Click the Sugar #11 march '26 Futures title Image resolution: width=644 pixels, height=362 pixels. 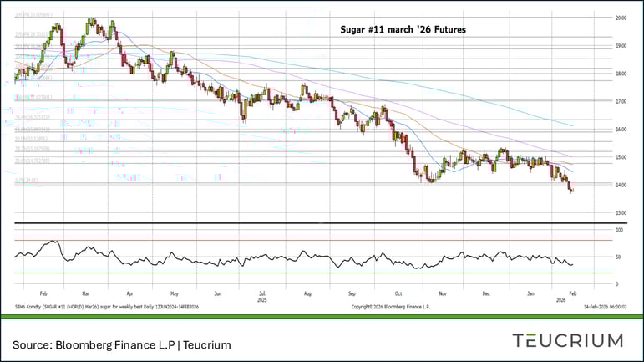[403, 29]
